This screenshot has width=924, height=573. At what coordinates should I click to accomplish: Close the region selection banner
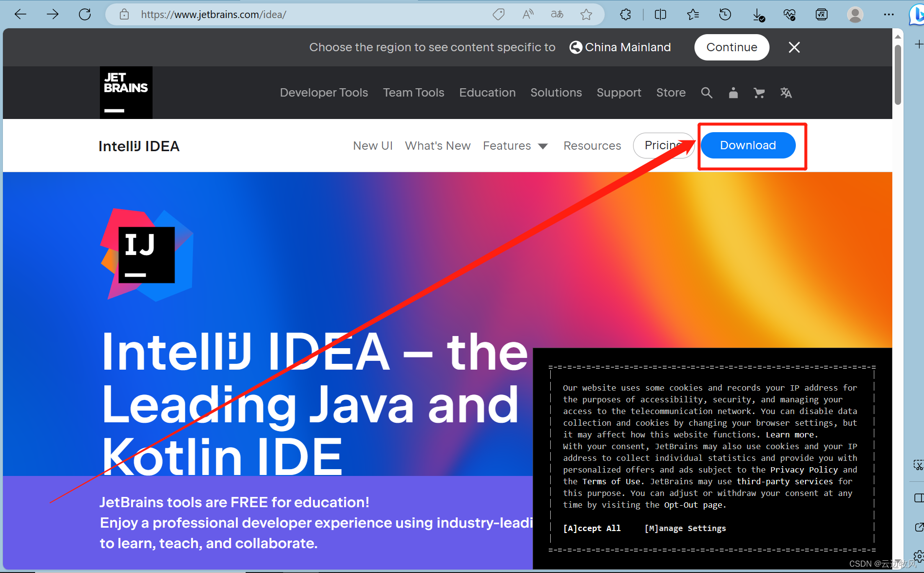[794, 47]
